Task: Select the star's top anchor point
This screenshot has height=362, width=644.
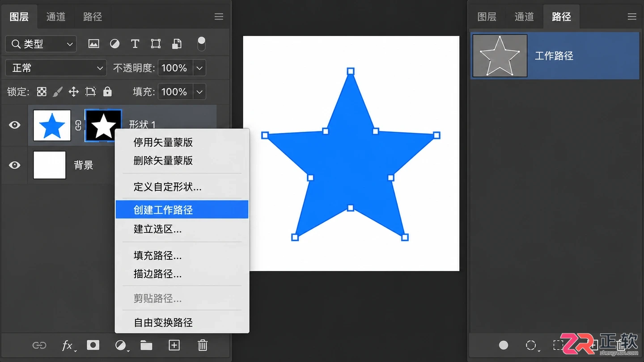Action: click(x=351, y=72)
